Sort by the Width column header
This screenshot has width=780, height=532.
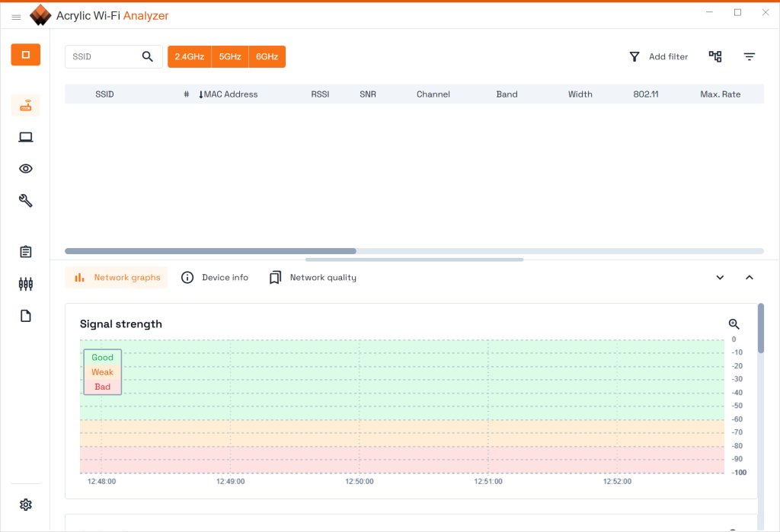pyautogui.click(x=580, y=94)
